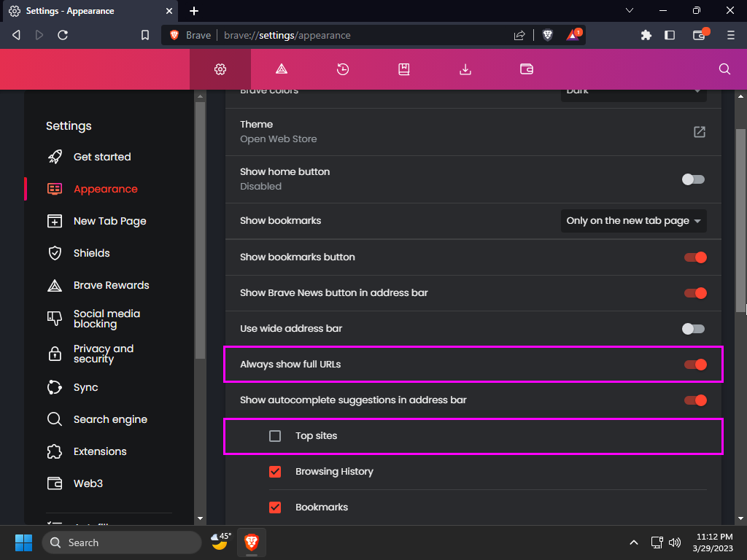The image size is (747, 560).
Task: Check the Top sites checkbox
Action: coord(275,436)
